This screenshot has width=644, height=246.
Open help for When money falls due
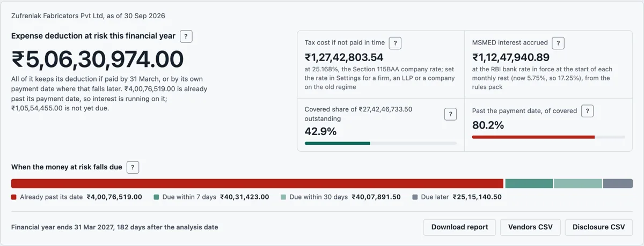[x=133, y=167]
